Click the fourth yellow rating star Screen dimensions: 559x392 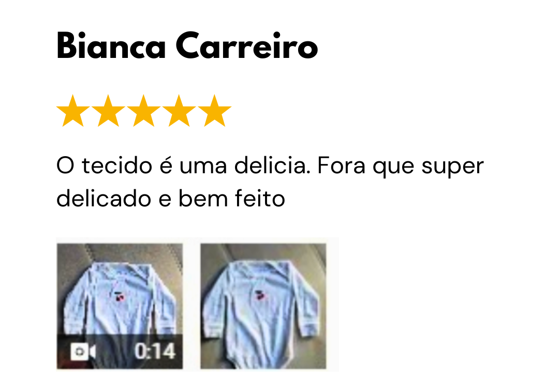(x=179, y=111)
